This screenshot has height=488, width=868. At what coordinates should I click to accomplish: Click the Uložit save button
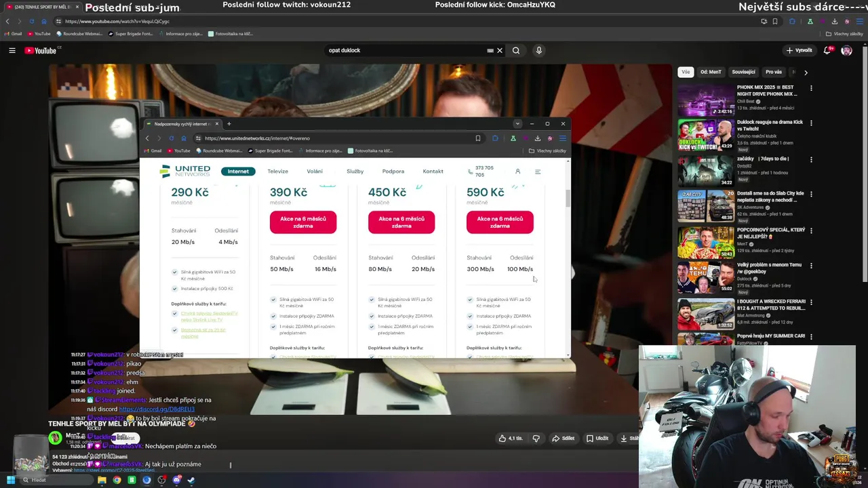(x=597, y=438)
